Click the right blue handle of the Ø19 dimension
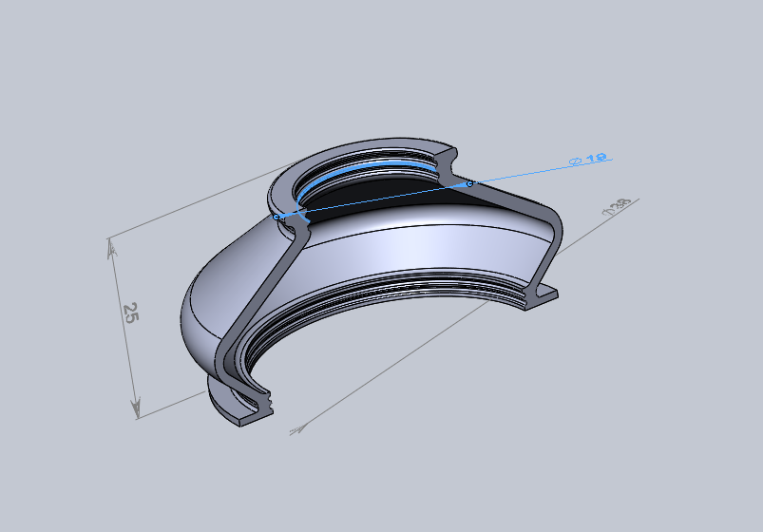This screenshot has height=532, width=763. point(469,184)
